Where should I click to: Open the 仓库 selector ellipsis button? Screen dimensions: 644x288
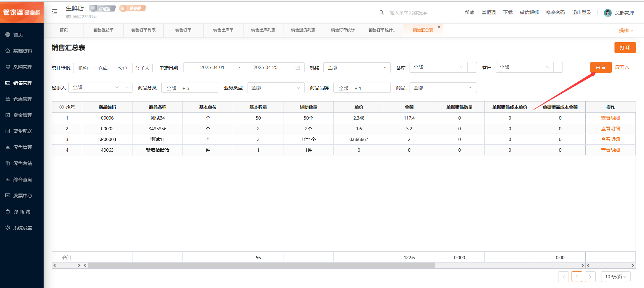coord(472,67)
